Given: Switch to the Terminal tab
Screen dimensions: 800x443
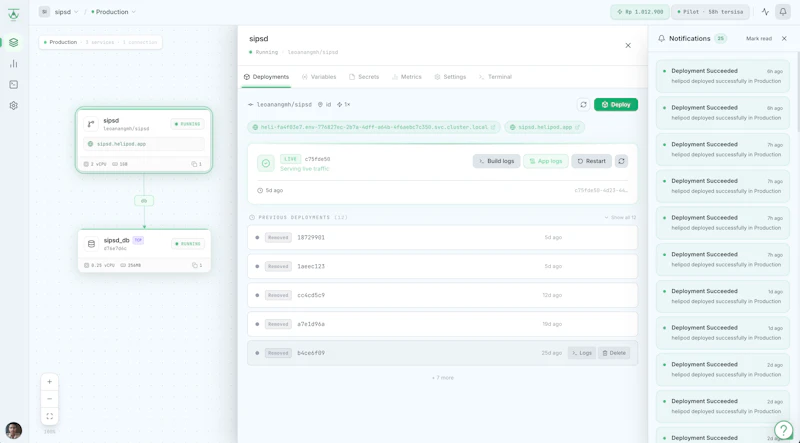Looking at the screenshot, I should [x=495, y=77].
